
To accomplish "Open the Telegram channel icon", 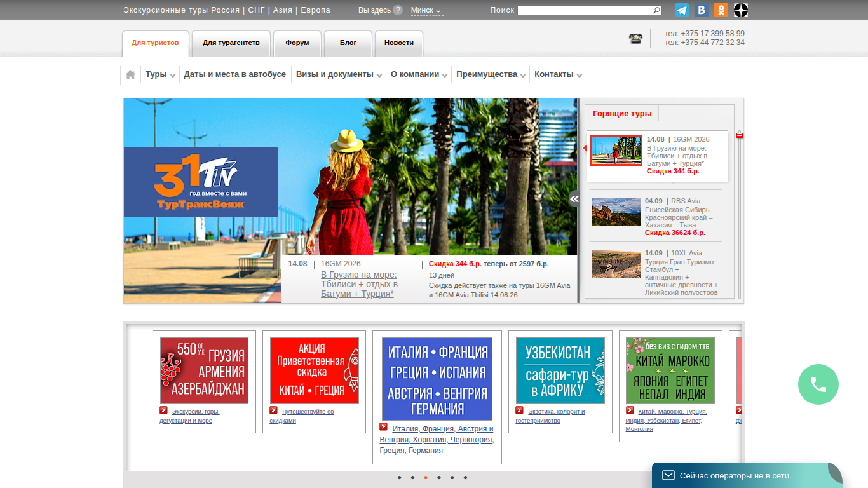I will (682, 10).
